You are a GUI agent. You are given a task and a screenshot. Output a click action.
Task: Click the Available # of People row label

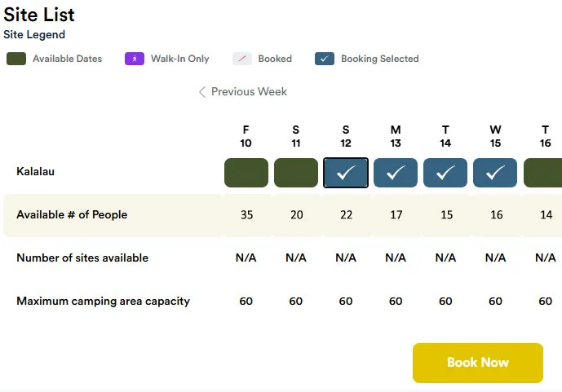click(x=72, y=215)
